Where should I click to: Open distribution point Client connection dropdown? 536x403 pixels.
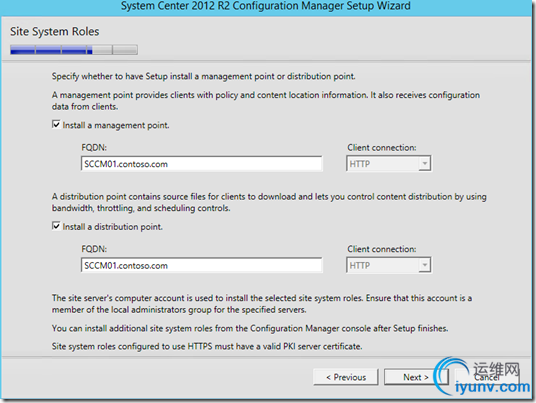(388, 265)
